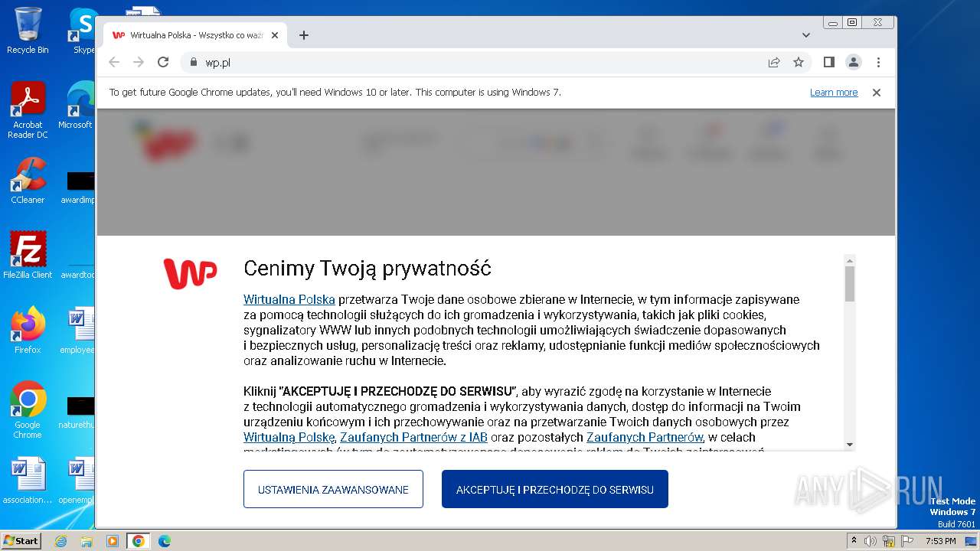980x551 pixels.
Task: Open the Chrome profile avatar
Action: [x=854, y=63]
